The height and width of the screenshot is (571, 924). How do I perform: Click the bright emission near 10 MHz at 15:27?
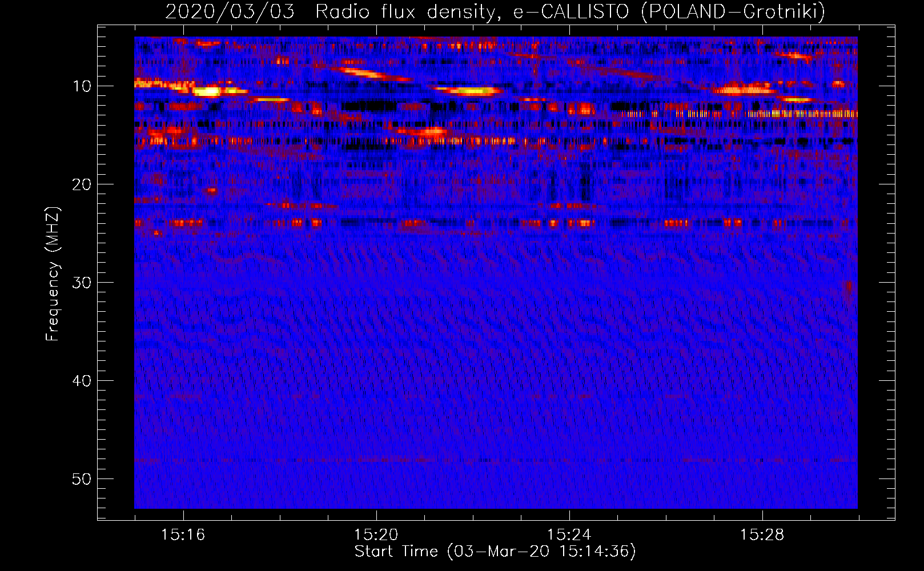point(744,89)
